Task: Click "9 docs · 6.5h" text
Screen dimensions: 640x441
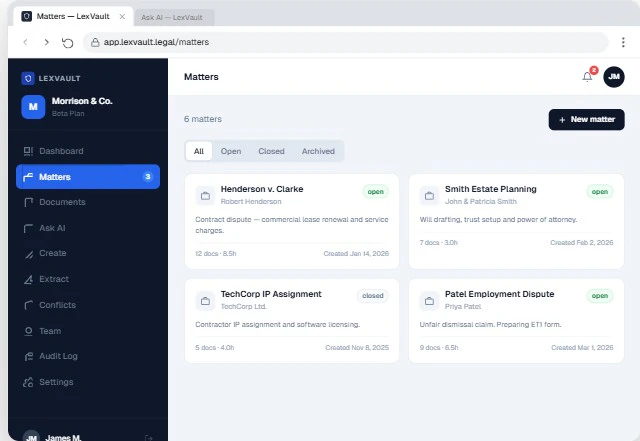Action: point(439,347)
